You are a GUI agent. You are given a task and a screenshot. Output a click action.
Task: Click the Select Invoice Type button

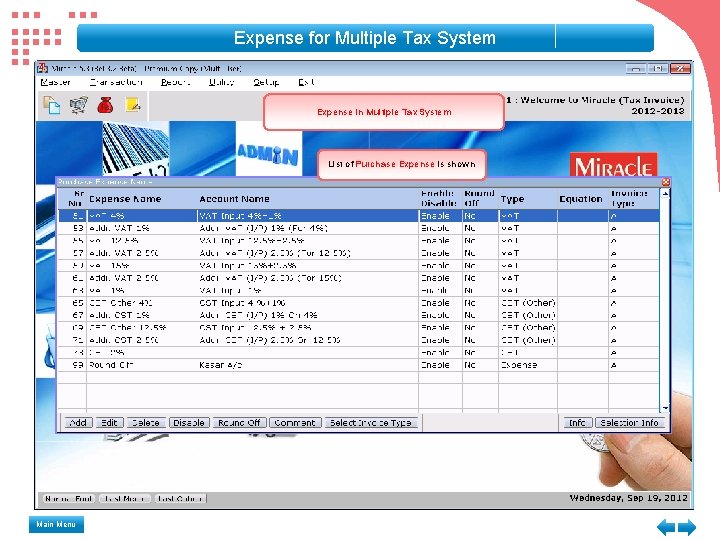point(371,422)
